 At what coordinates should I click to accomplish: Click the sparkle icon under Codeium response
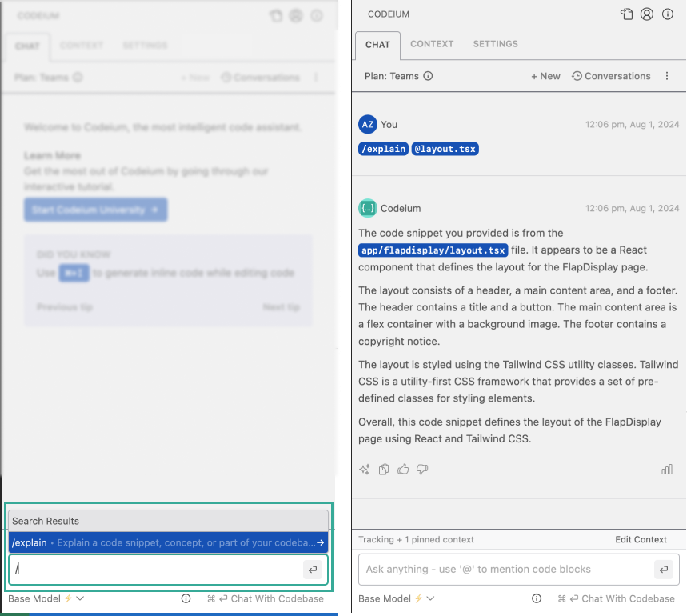tap(365, 470)
